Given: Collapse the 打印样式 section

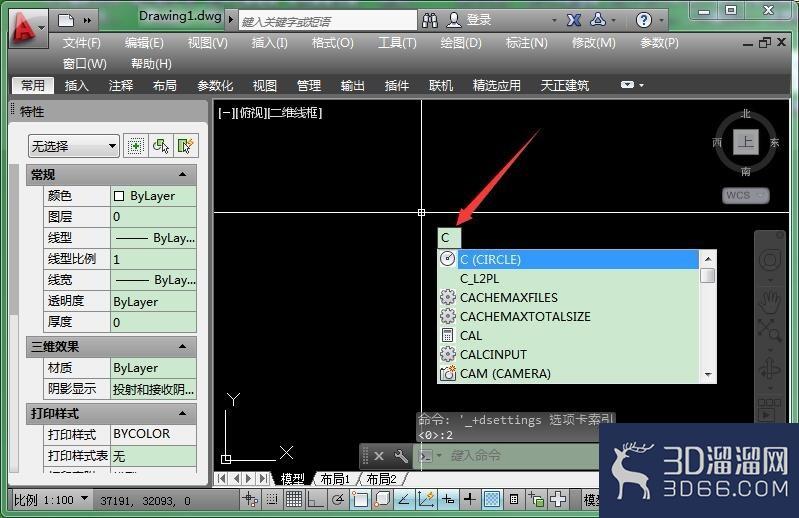Looking at the screenshot, I should coord(182,414).
